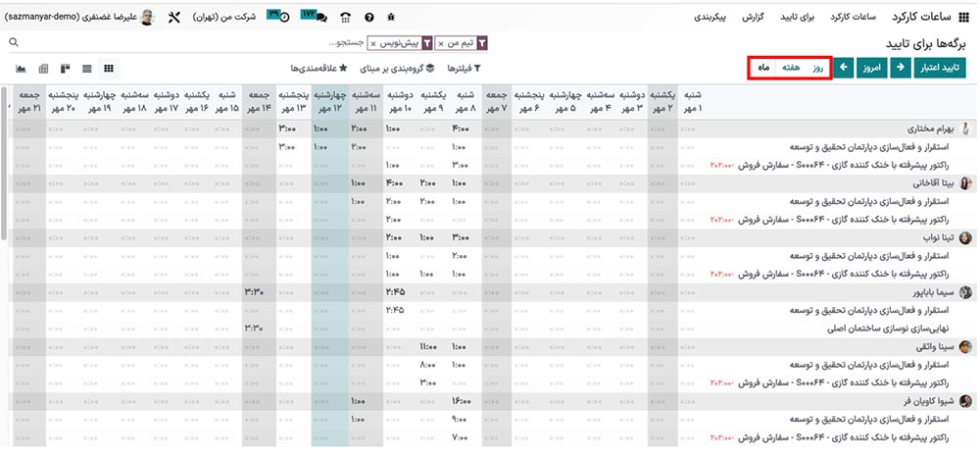Switch to the graph chart view icon
980x460 pixels.
point(22,69)
